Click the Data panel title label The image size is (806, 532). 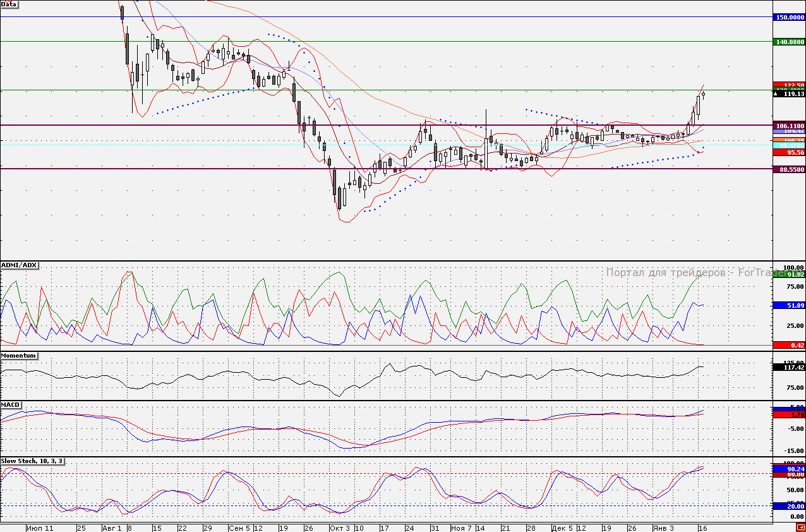click(x=9, y=4)
